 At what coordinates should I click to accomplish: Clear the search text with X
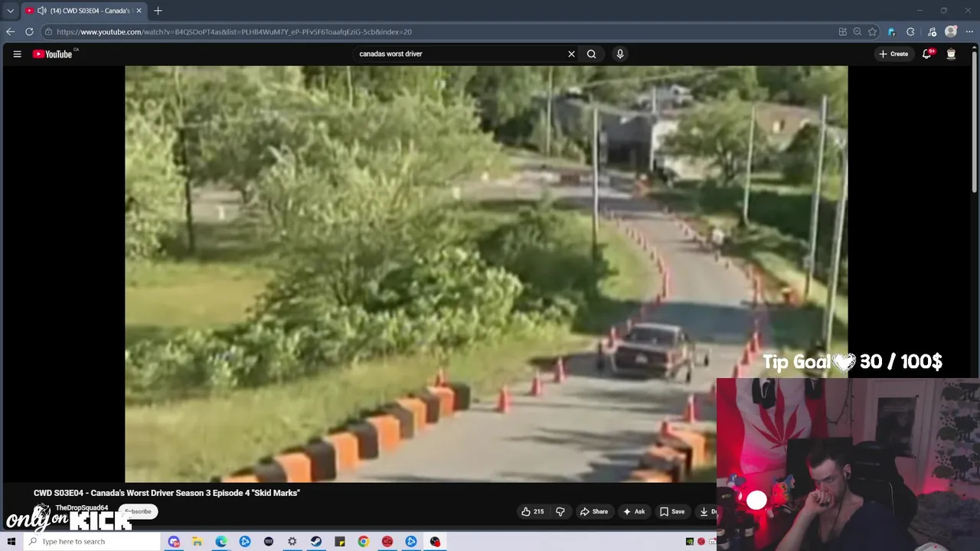click(571, 54)
